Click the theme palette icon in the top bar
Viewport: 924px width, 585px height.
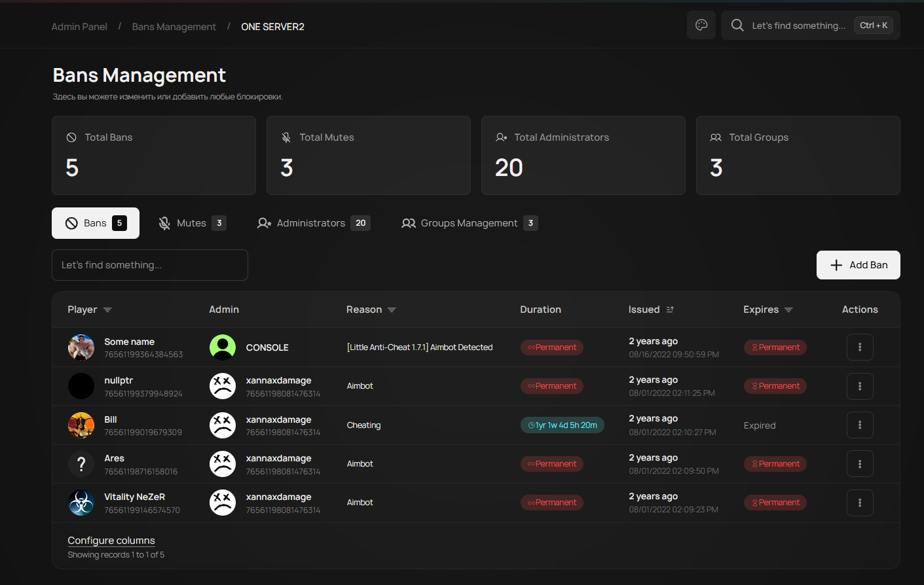701,25
